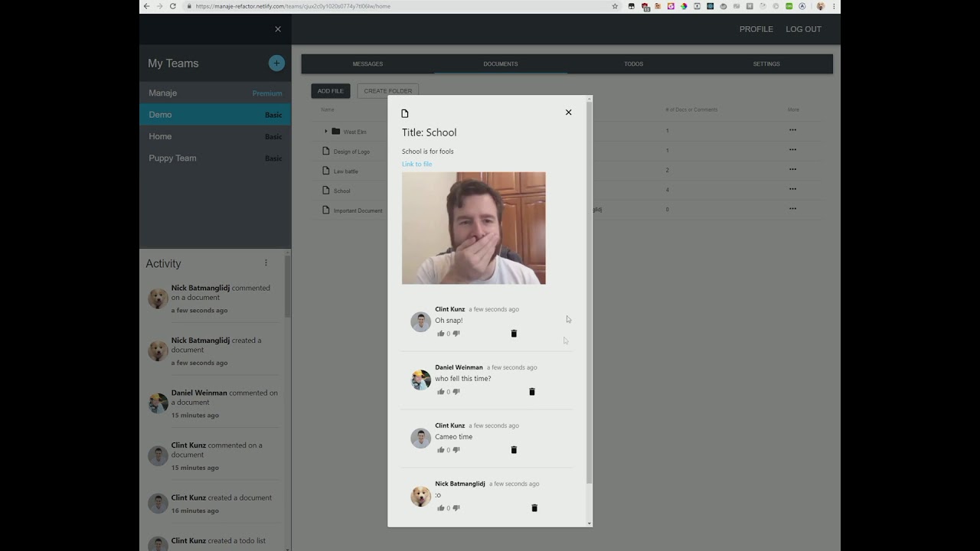
Task: Open more options for School row
Action: [792, 189]
